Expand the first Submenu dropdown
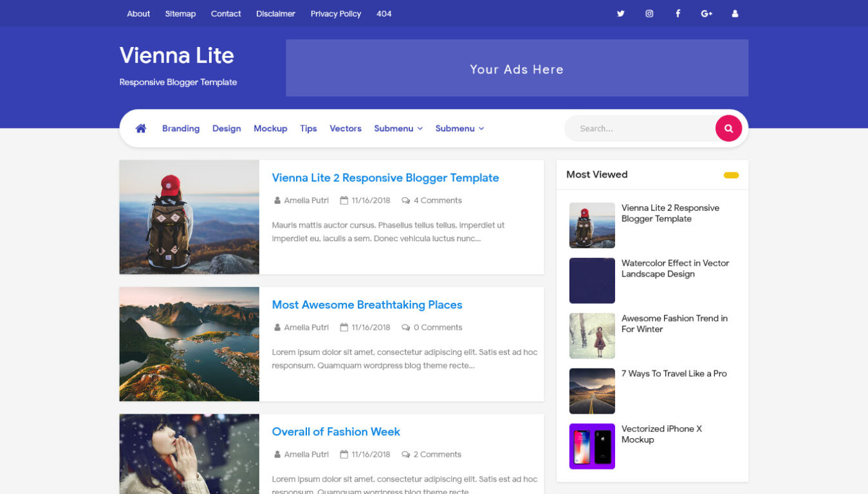868x494 pixels. pyautogui.click(x=398, y=129)
